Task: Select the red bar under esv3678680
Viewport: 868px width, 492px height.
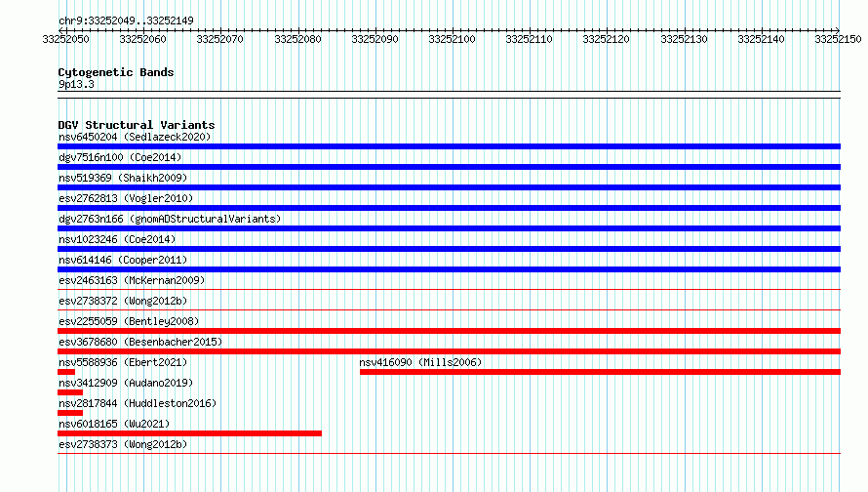Action: [449, 351]
